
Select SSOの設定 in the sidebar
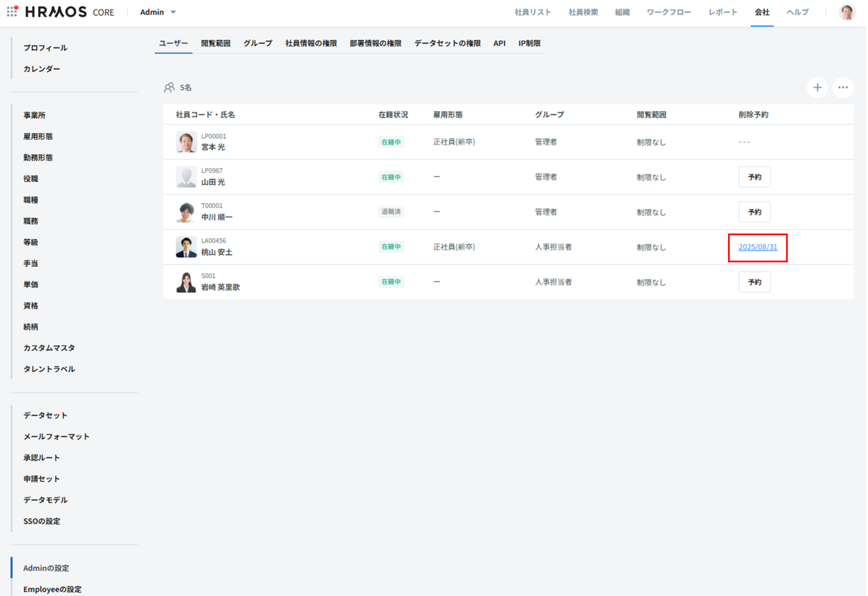[42, 521]
